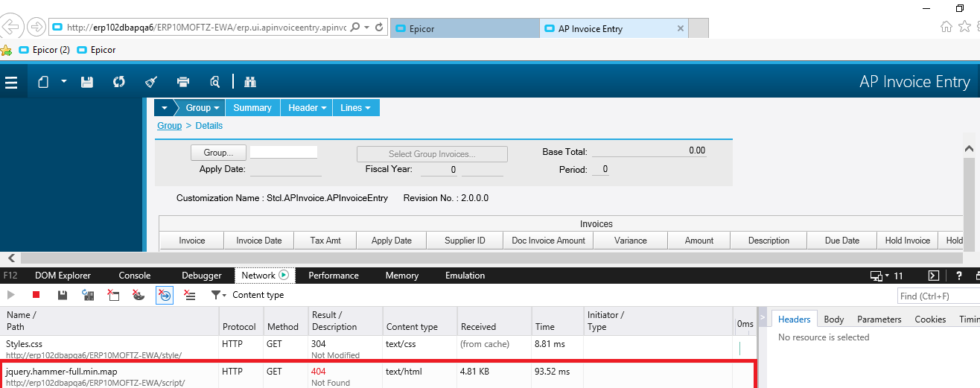Open the Headers details tab
Viewport: 980px width, 388px height.
[x=794, y=319]
